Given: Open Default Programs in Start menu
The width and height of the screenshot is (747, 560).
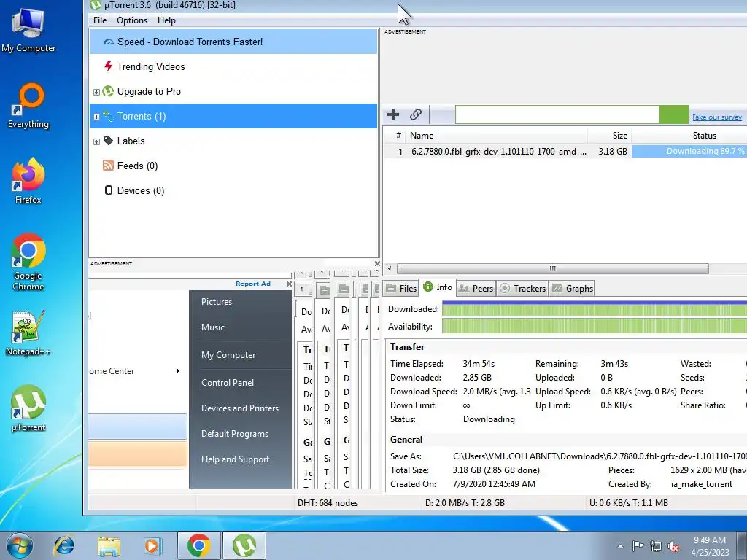Looking at the screenshot, I should click(234, 434).
